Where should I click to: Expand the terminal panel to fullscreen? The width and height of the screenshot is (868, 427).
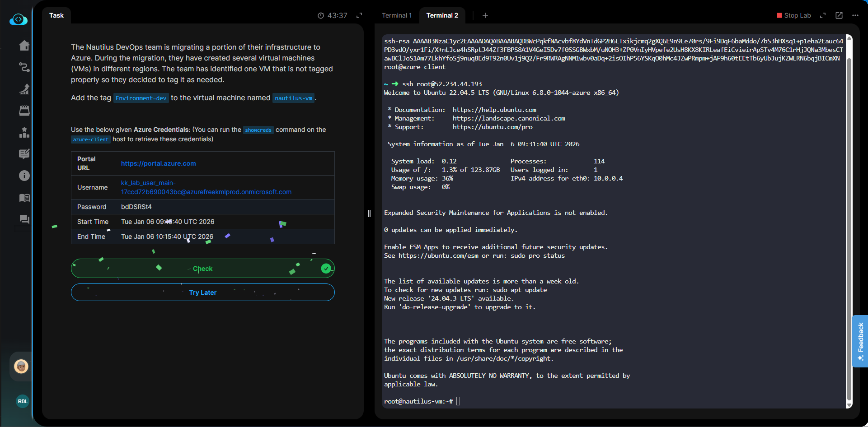(x=823, y=15)
